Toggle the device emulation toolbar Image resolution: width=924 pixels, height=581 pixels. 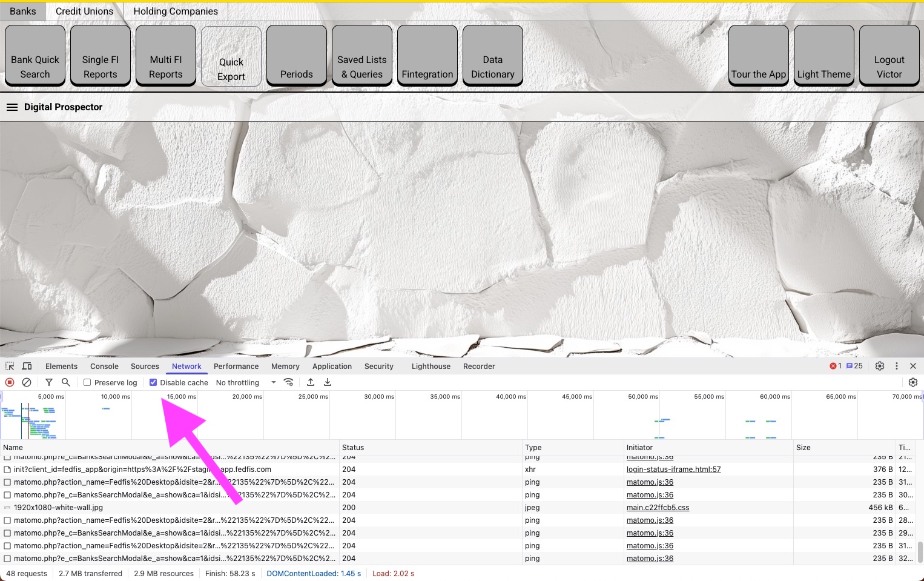point(27,366)
